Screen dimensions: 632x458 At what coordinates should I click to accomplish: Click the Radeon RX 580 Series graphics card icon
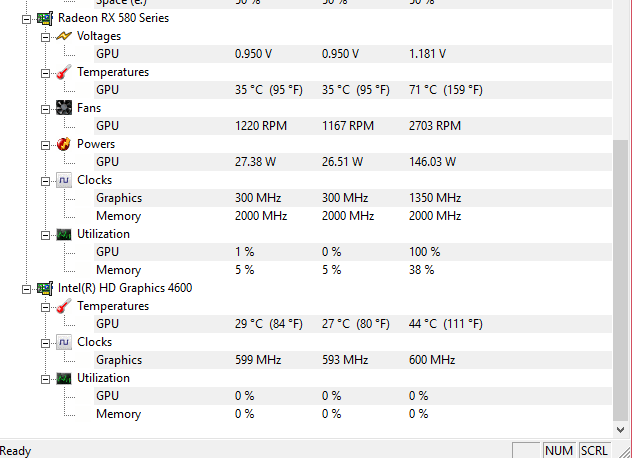point(45,18)
